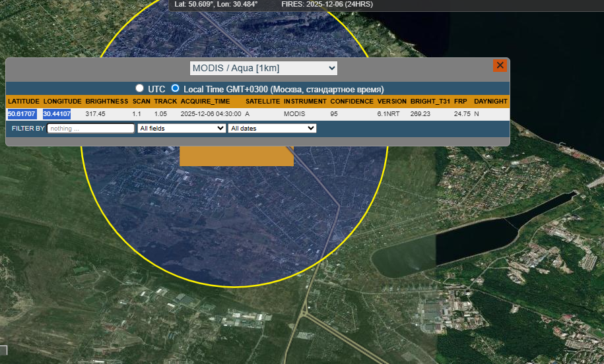Sort by the LATITUDE column header

tap(24, 102)
